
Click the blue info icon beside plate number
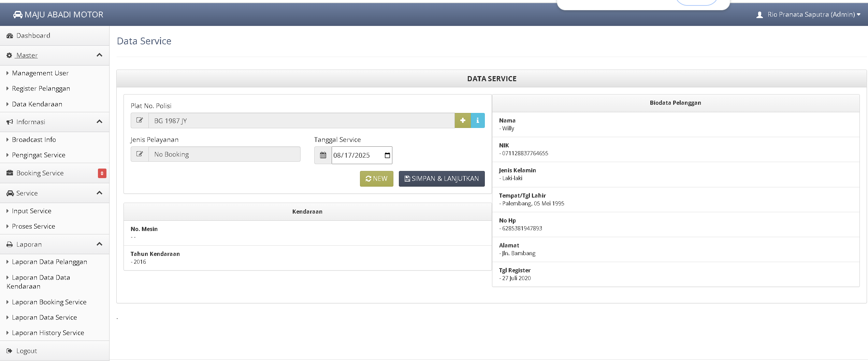coord(478,120)
